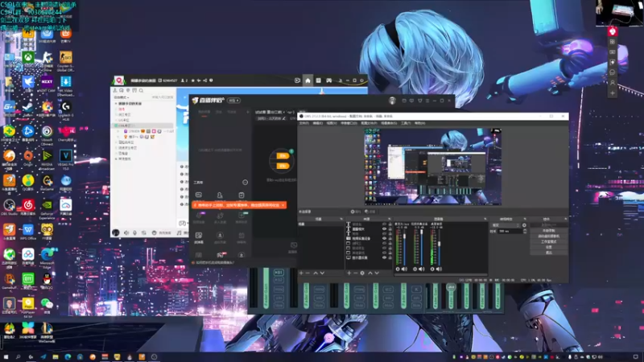Mute the third OBS mixer channel speaker
Screen dimensions: 644x362
pos(439,269)
